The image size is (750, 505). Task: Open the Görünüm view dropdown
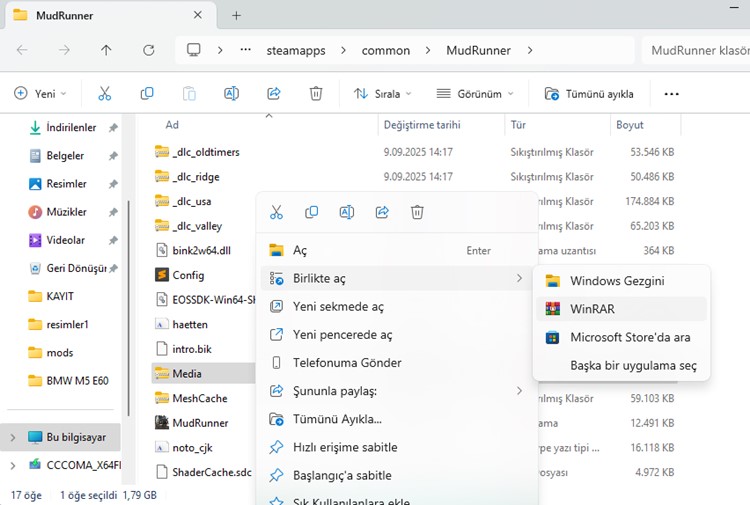pyautogui.click(x=474, y=94)
